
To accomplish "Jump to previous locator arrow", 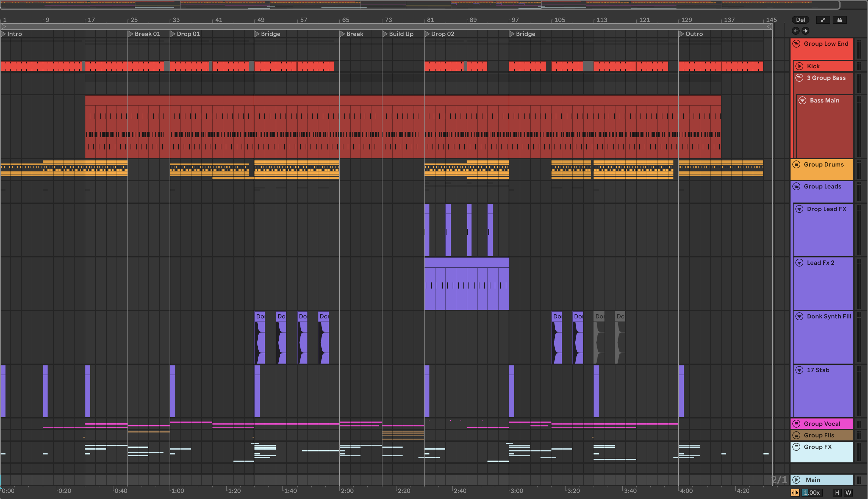I will (795, 31).
